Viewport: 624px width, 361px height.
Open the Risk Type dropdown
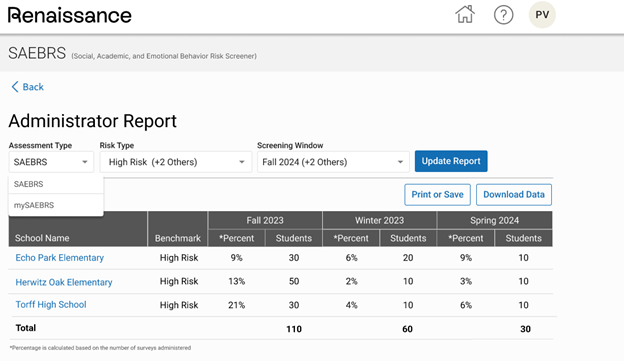click(x=176, y=162)
